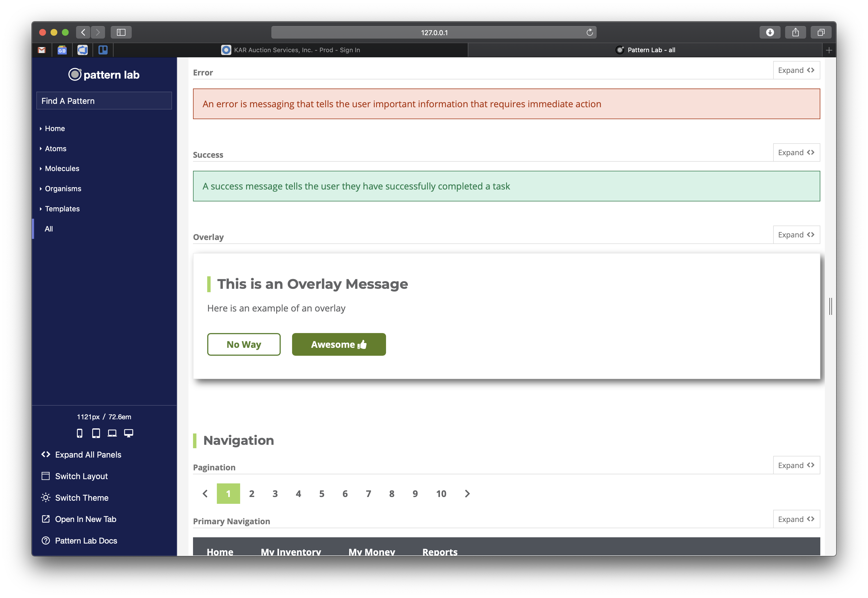868x598 pixels.
Task: Expand the Molecules nav section
Action: coord(62,169)
